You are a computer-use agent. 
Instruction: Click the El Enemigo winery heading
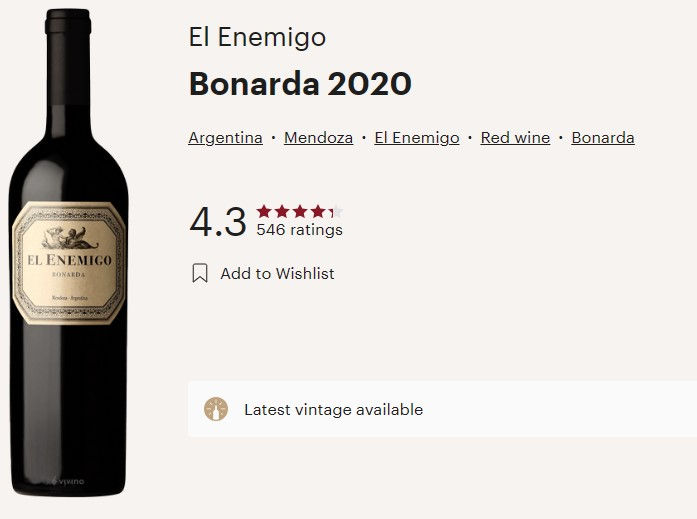(x=257, y=37)
